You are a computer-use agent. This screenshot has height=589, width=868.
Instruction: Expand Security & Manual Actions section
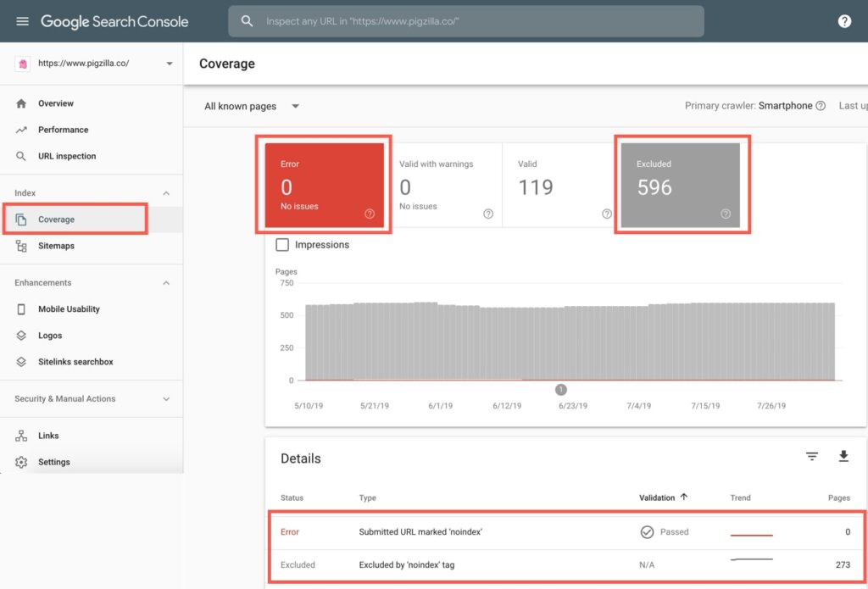tap(166, 399)
